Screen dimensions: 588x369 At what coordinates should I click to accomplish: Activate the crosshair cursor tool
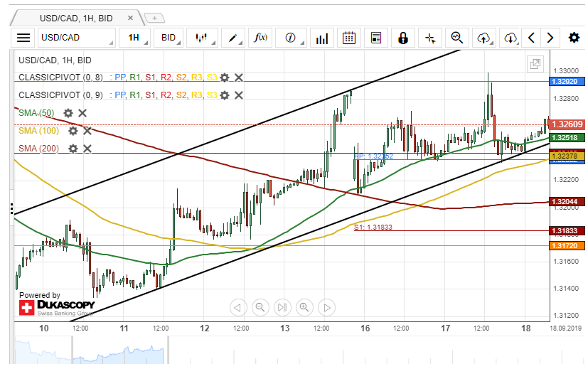pyautogui.click(x=430, y=38)
